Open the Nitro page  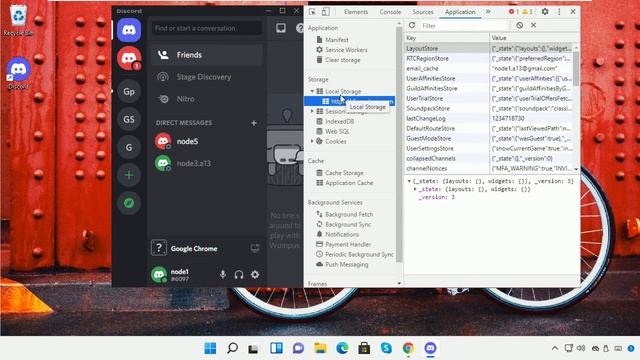coord(207,99)
